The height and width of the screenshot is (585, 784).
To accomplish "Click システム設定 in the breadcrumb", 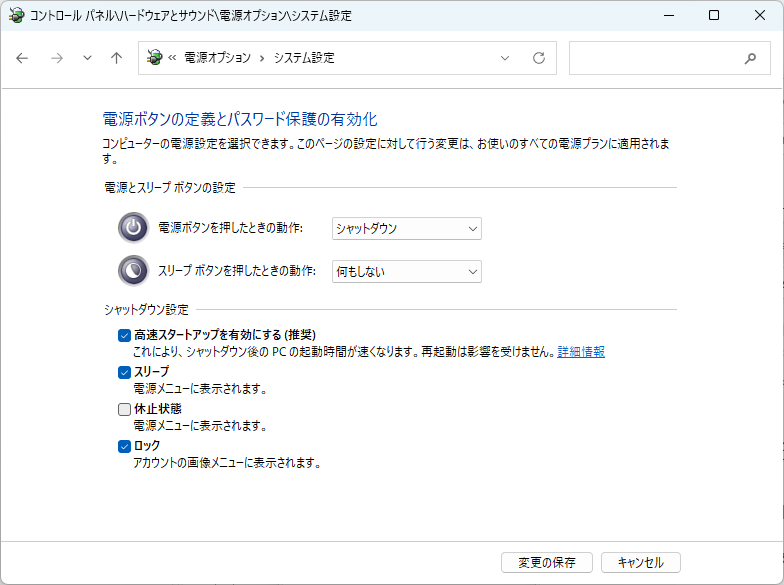I will tap(304, 58).
